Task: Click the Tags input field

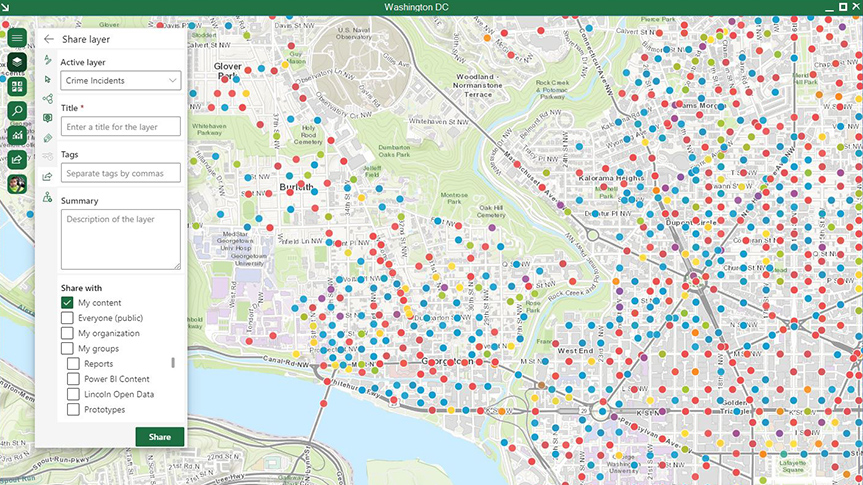Action: click(121, 173)
